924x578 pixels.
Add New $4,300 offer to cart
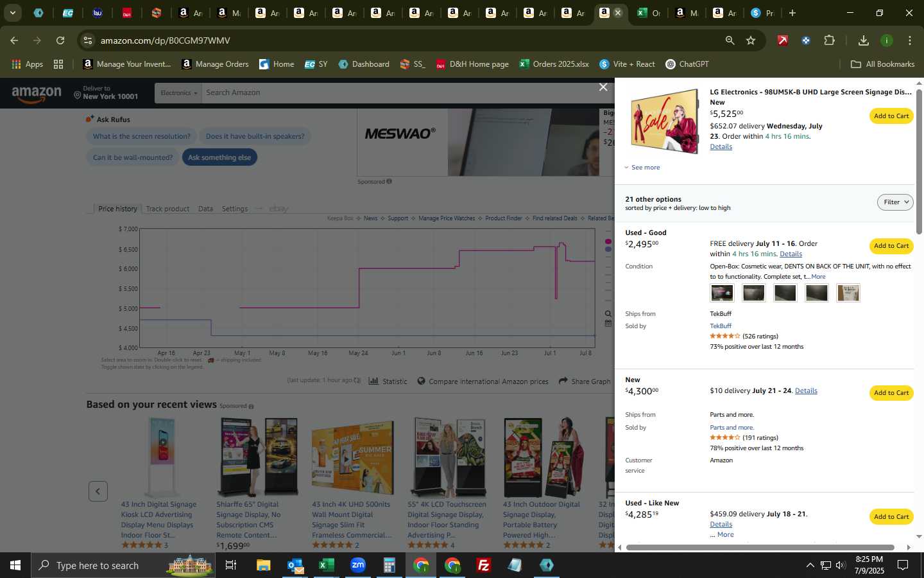pos(891,392)
